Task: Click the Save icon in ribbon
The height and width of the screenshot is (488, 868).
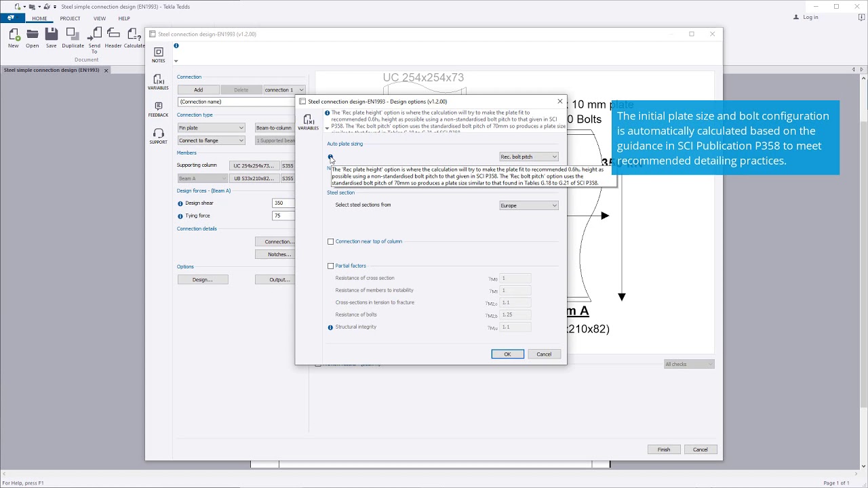Action: (x=52, y=34)
